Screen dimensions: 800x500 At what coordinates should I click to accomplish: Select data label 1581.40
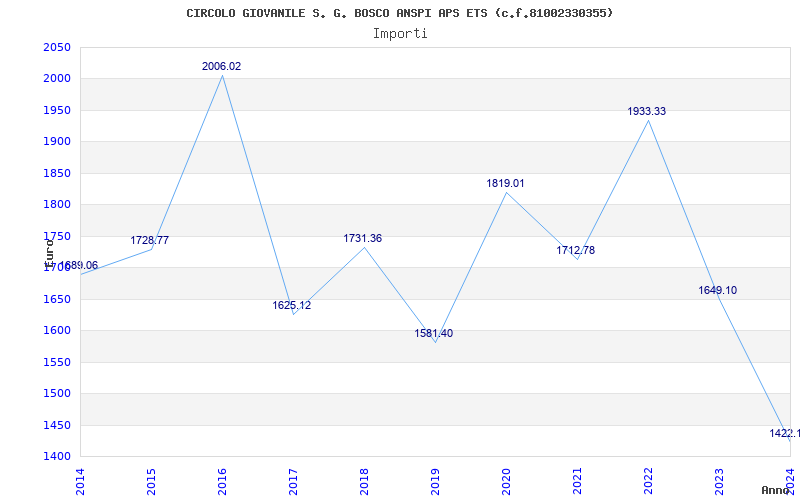[433, 333]
